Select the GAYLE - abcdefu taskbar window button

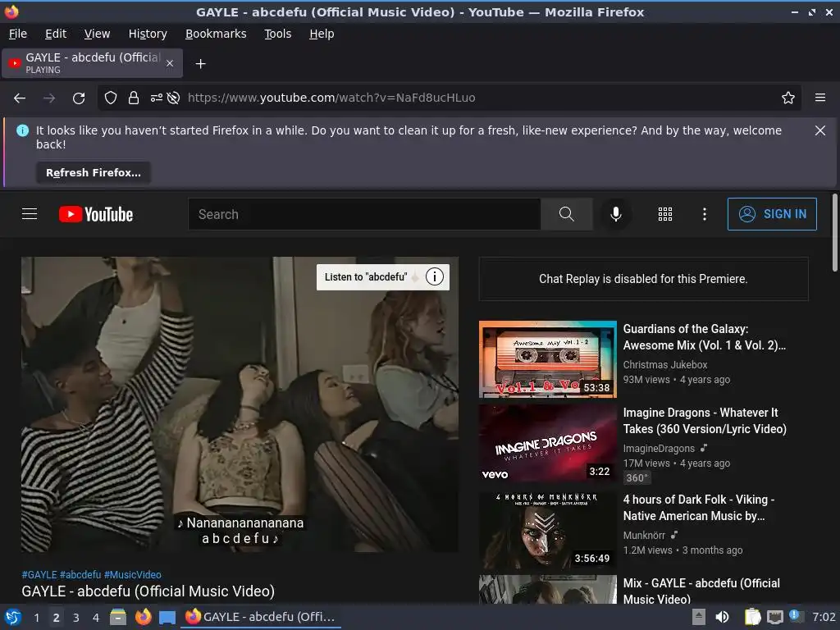(x=260, y=617)
